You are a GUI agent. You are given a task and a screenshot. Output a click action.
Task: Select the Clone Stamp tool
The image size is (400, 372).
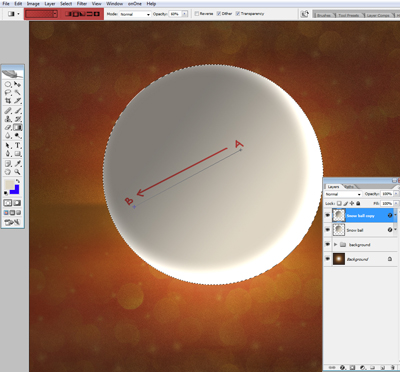[8, 119]
